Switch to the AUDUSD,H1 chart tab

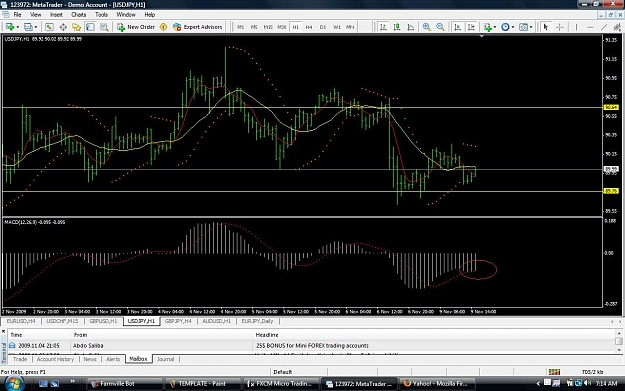click(216, 321)
